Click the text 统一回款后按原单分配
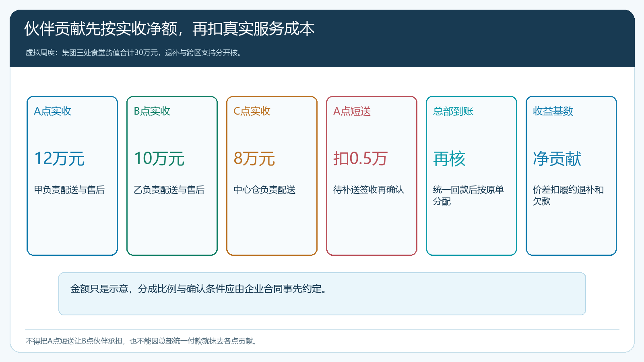Viewport: 644px width, 362px height. coord(469,195)
